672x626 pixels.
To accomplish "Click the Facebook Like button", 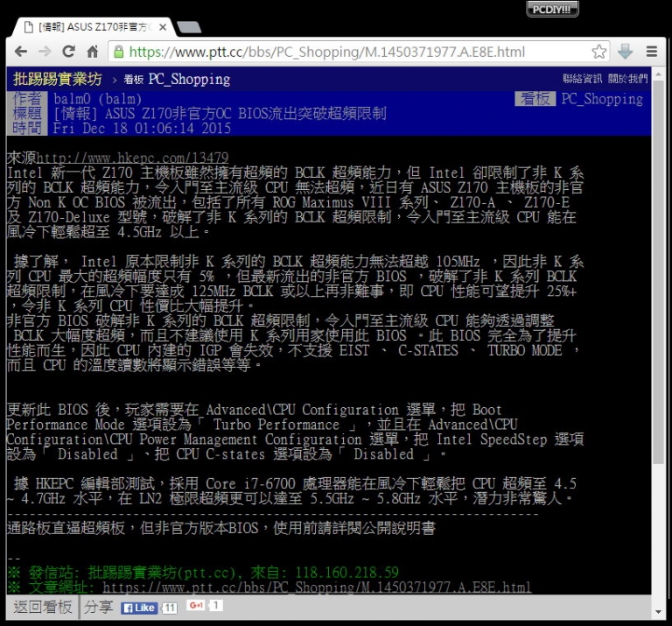I will tap(139, 608).
